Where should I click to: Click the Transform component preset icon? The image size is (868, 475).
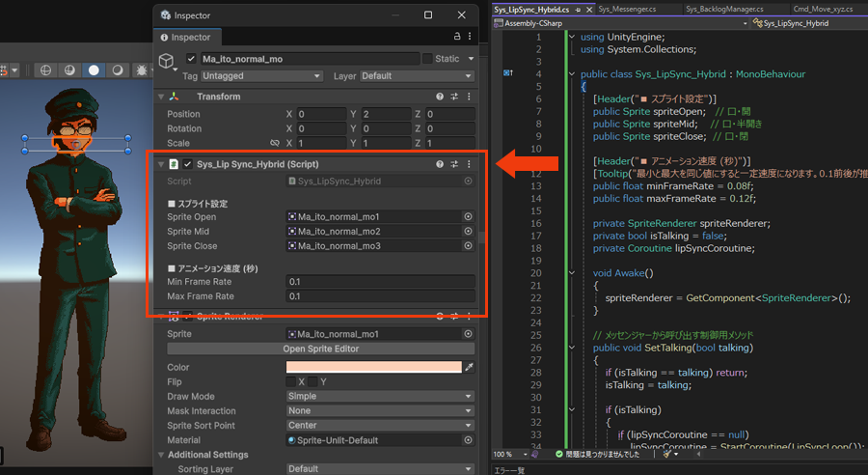click(454, 97)
